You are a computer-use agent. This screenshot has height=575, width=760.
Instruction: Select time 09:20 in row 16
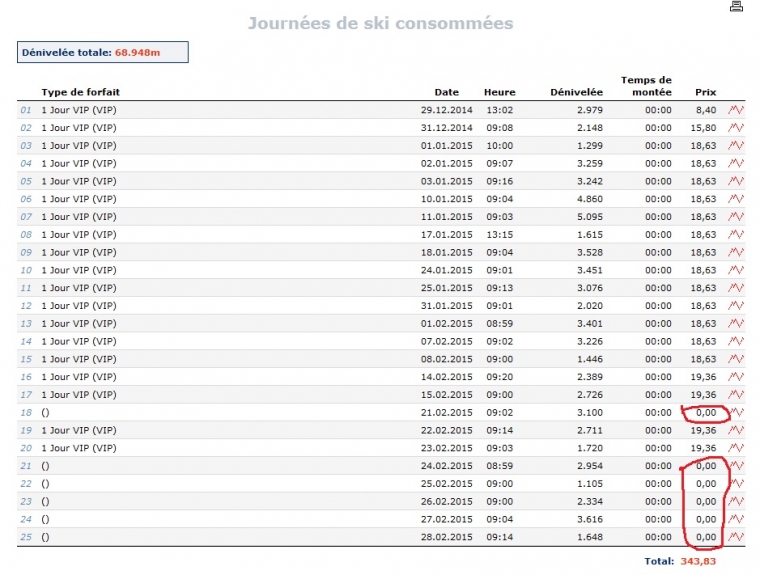coord(500,377)
